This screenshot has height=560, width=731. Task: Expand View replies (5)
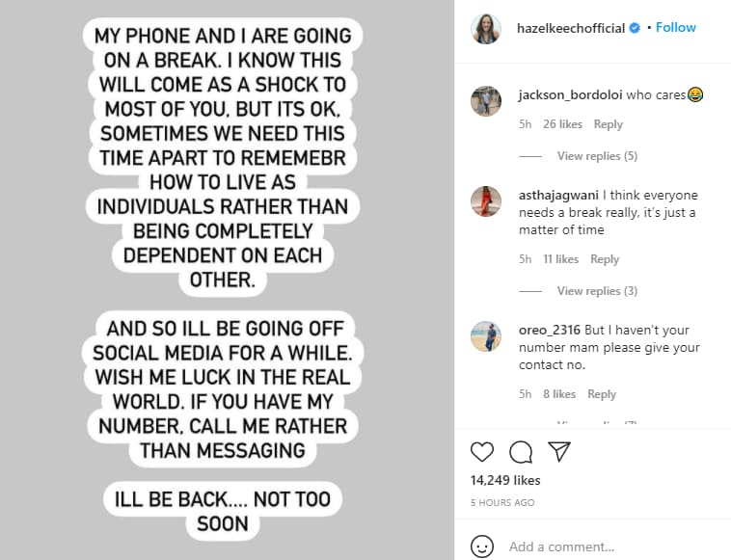coord(597,156)
